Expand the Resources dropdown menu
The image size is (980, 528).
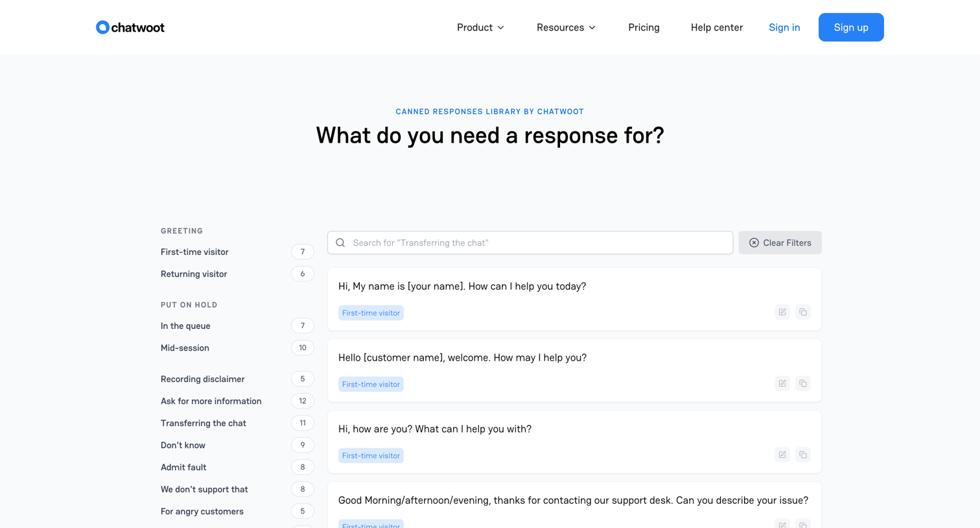pyautogui.click(x=566, y=27)
